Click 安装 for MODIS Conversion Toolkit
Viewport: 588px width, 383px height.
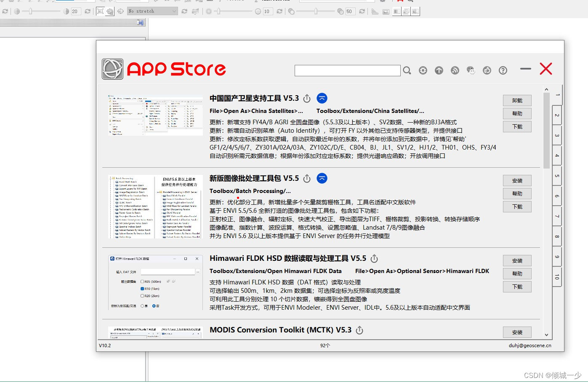coord(517,332)
